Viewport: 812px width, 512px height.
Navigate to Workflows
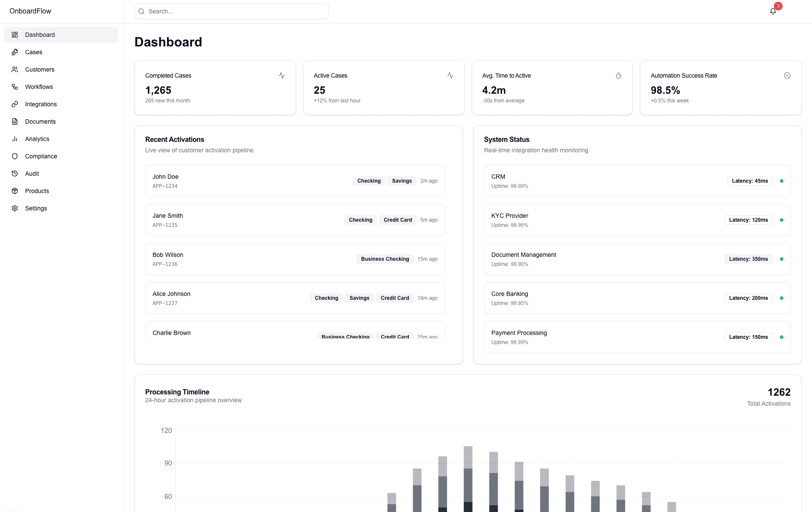point(61,87)
